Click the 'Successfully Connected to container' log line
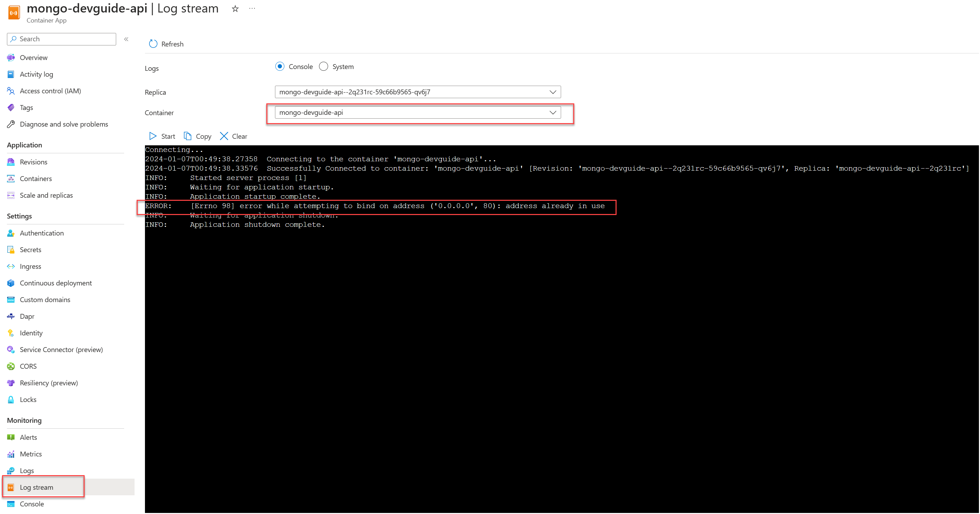The width and height of the screenshot is (980, 514). (557, 169)
